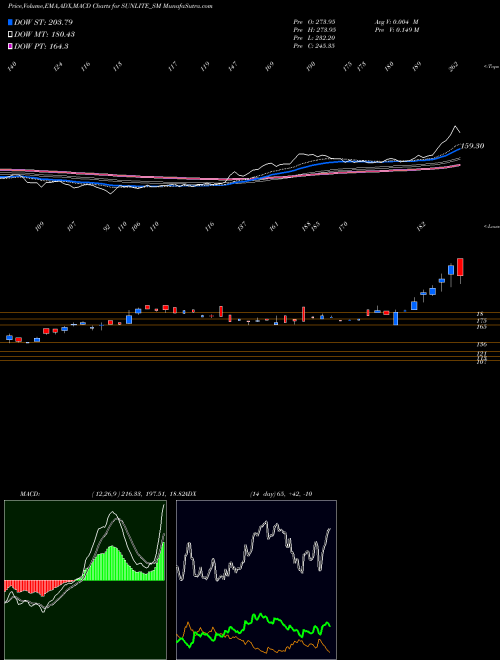Click the chart title mentioning SUNLITE_SM MunafaSutra.com
This screenshot has width=500, height=660.
point(110,6)
